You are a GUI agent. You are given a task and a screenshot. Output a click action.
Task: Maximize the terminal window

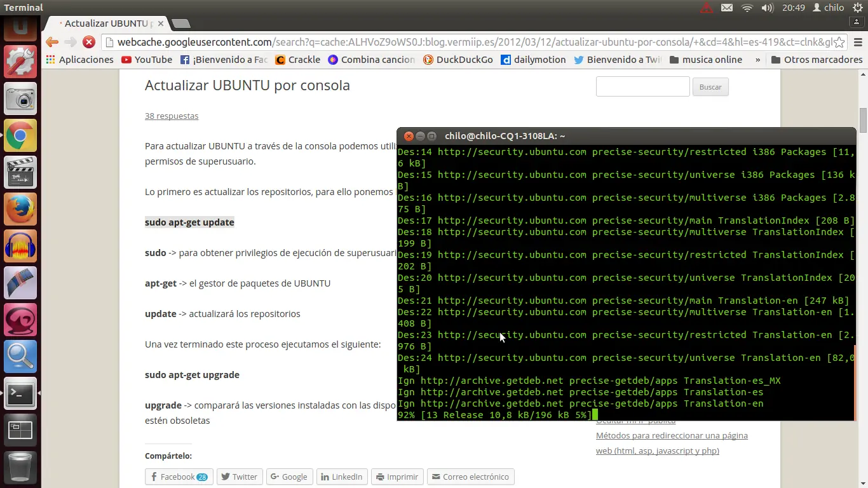[431, 136]
